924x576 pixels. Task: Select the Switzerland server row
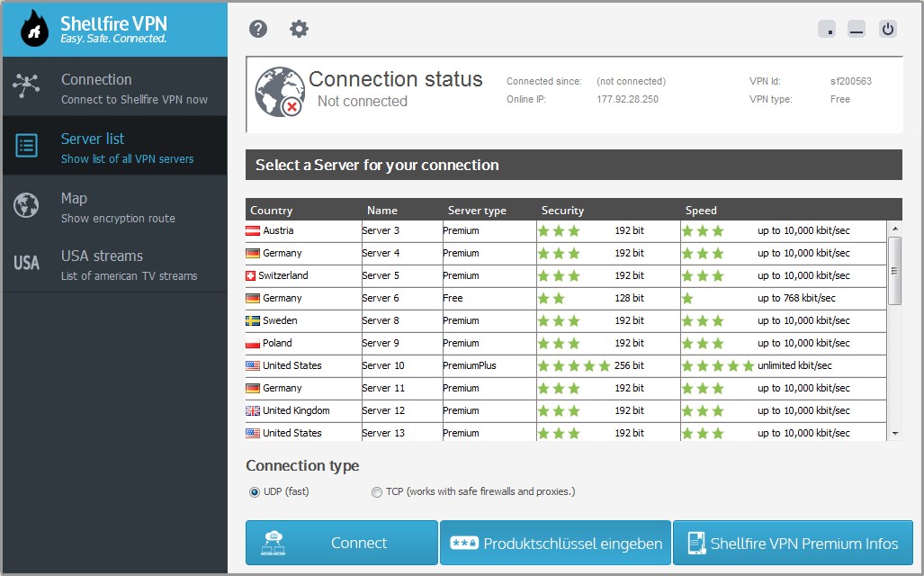[566, 276]
